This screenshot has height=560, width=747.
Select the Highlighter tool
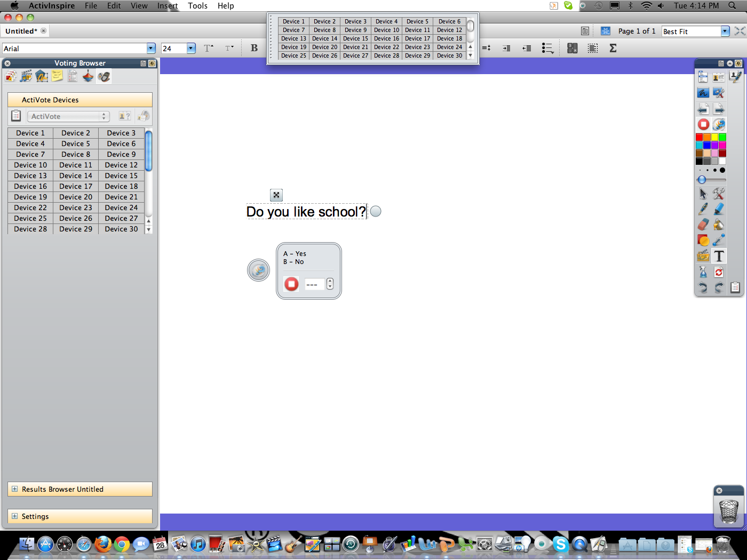[719, 209]
